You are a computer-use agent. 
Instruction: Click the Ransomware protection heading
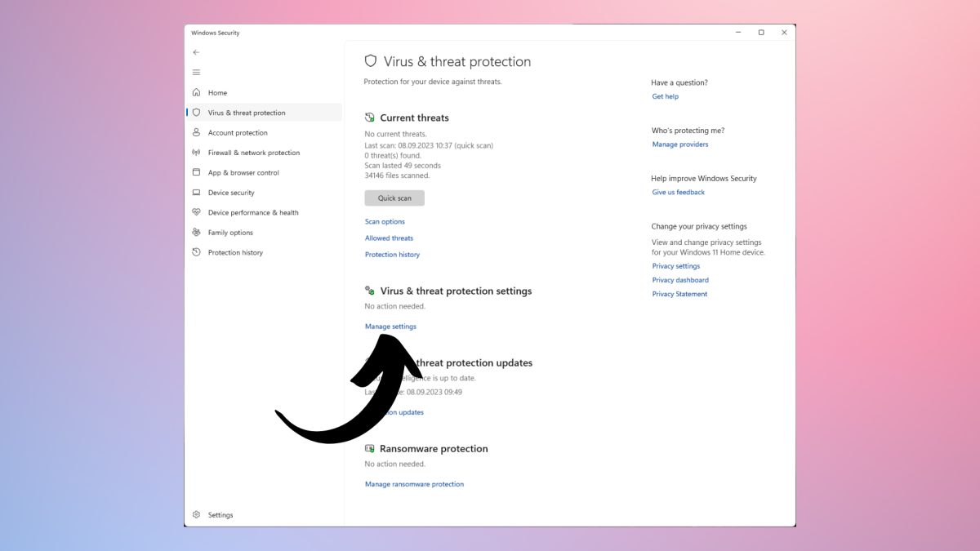pos(434,449)
